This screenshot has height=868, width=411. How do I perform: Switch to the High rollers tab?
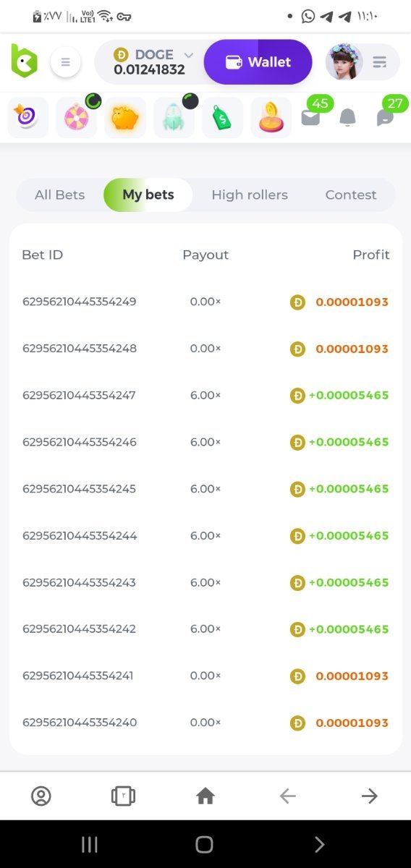[250, 195]
